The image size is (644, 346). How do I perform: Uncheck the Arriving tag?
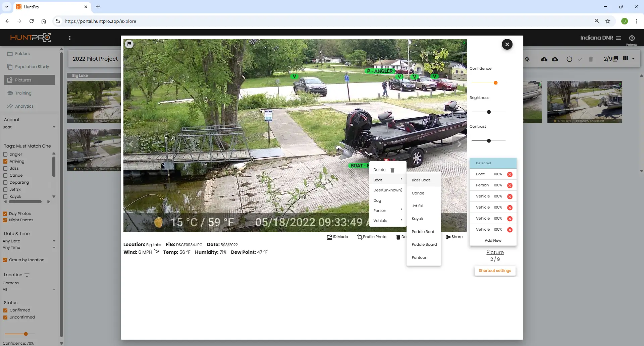(x=5, y=162)
